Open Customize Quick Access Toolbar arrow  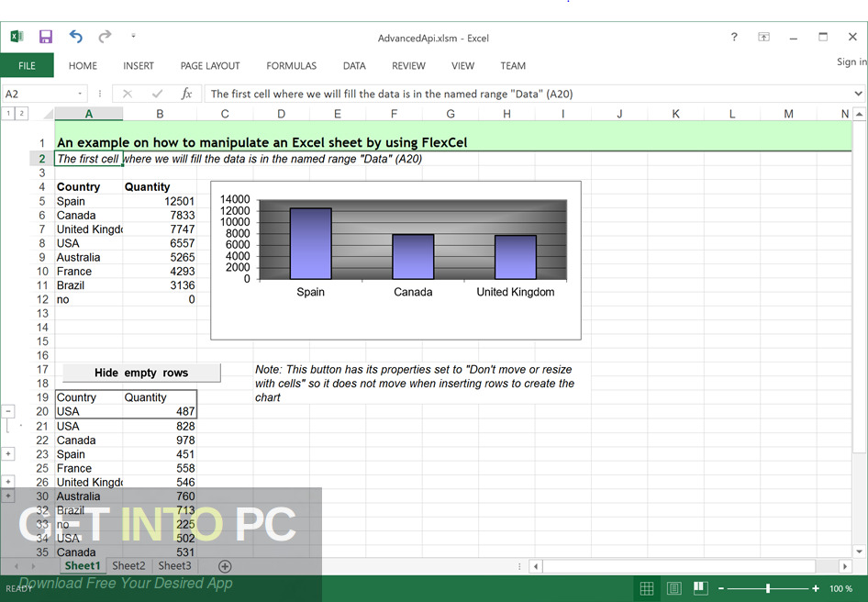(133, 37)
